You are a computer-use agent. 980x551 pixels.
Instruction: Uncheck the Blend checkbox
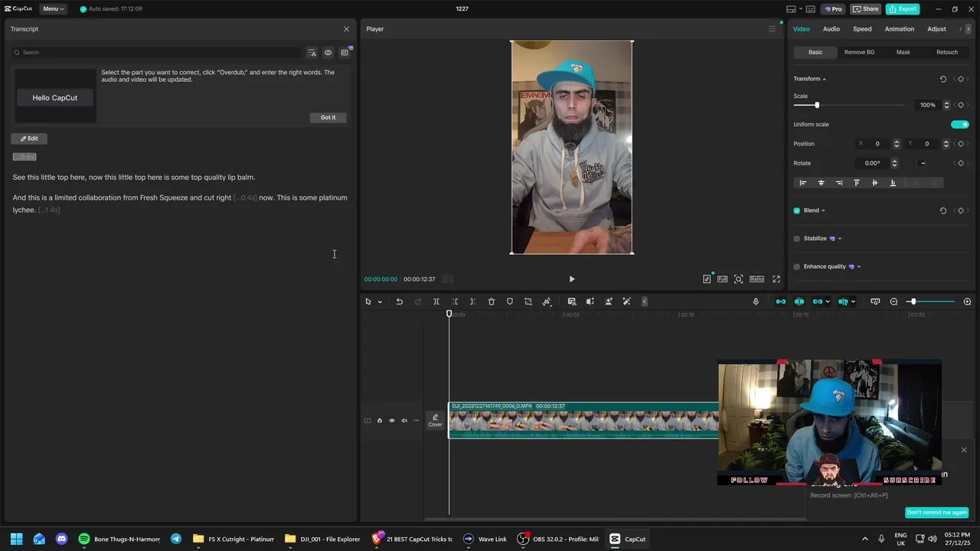(797, 210)
